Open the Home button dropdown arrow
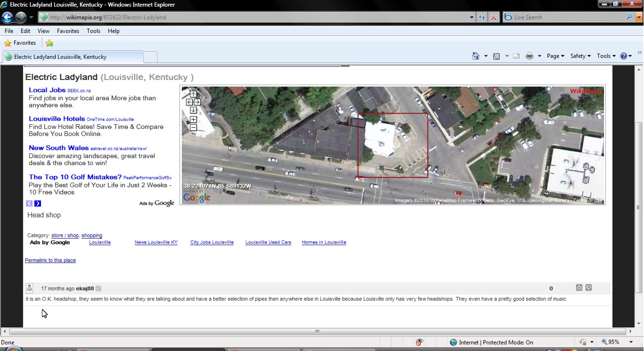The width and height of the screenshot is (644, 351). click(x=486, y=56)
